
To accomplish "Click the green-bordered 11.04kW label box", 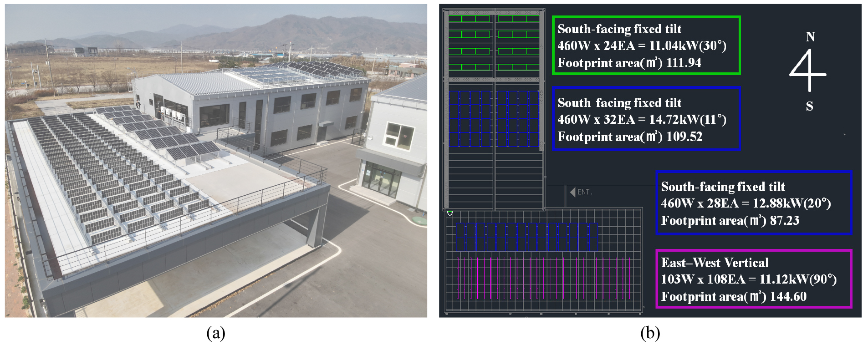I will point(646,46).
